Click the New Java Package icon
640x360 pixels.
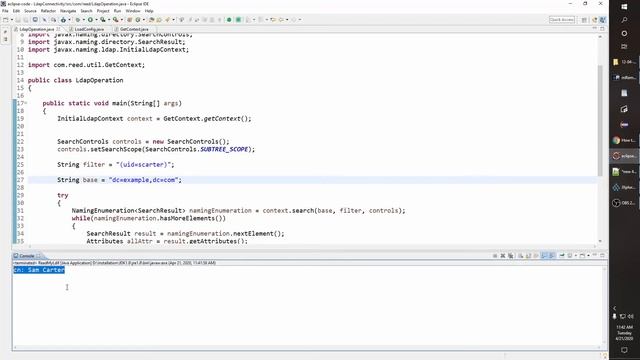129,20
